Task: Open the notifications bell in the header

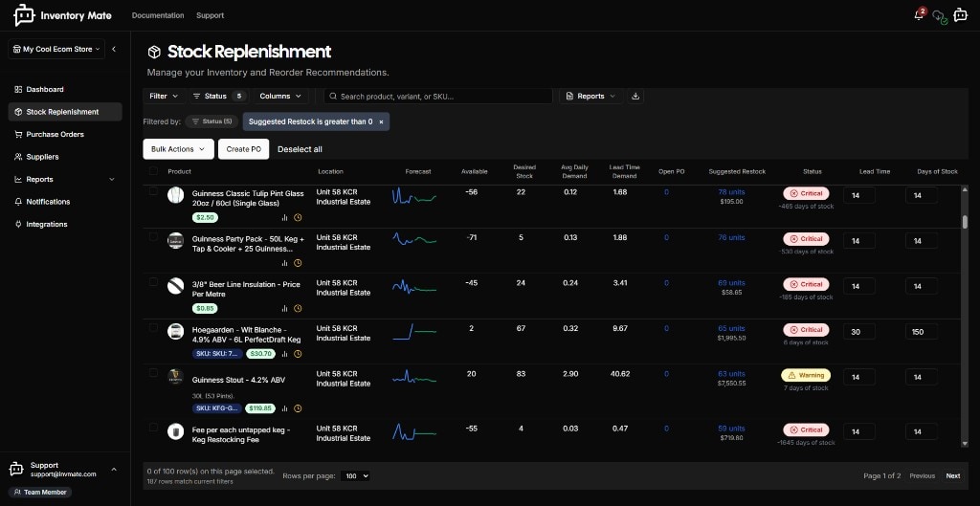Action: pyautogui.click(x=919, y=15)
